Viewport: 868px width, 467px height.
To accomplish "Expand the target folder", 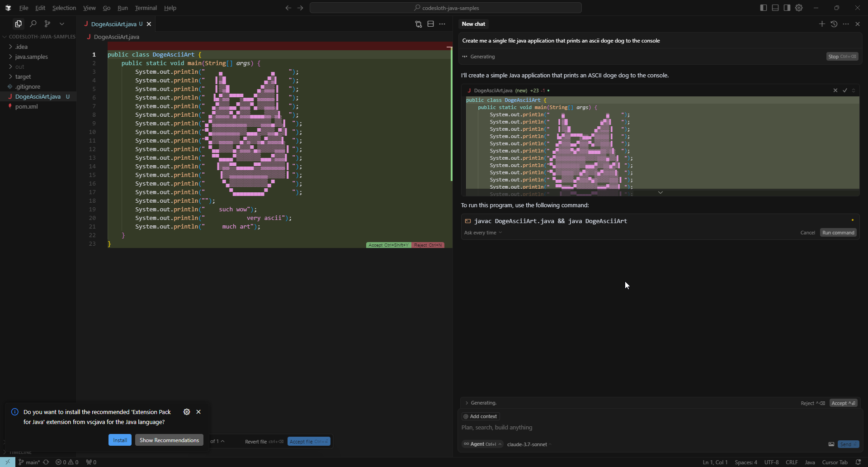I will (38, 76).
